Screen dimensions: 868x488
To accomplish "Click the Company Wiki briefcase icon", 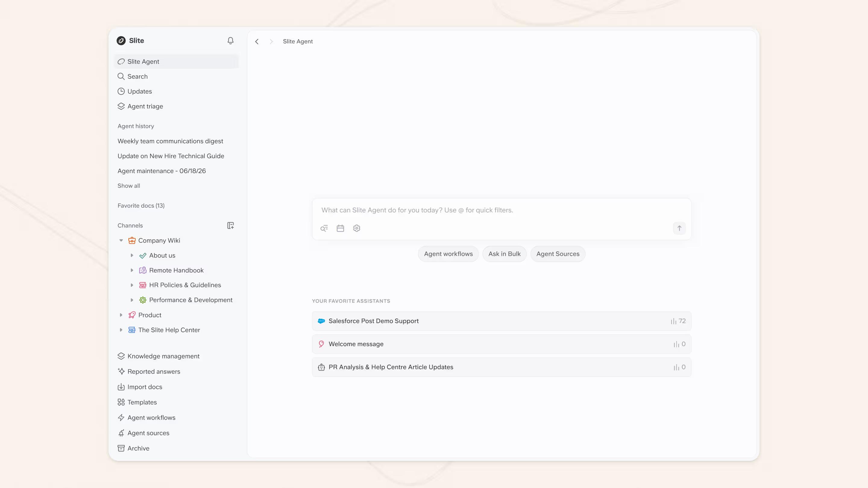I will [132, 240].
